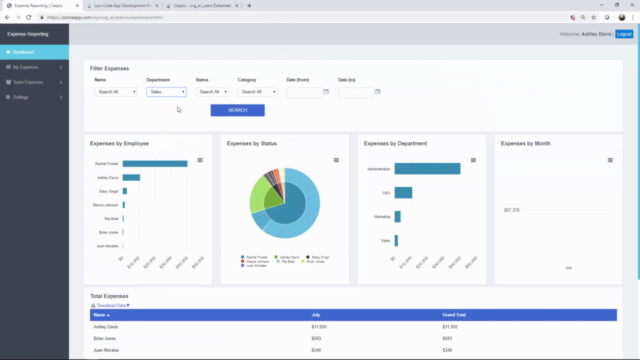Expand My Expenses submenu chevron
The width and height of the screenshot is (640, 360).
61,67
